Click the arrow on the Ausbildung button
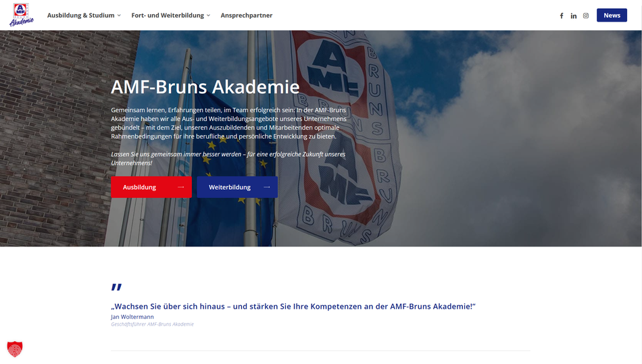 click(x=180, y=187)
